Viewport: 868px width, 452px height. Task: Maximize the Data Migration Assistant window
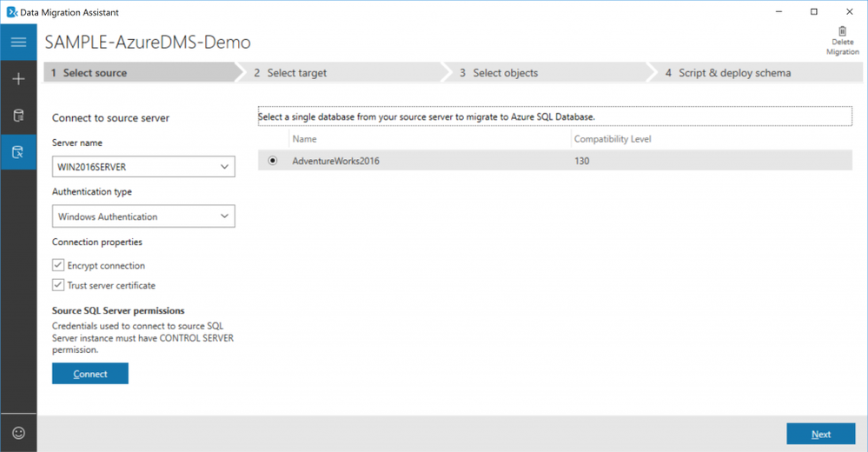coord(814,11)
